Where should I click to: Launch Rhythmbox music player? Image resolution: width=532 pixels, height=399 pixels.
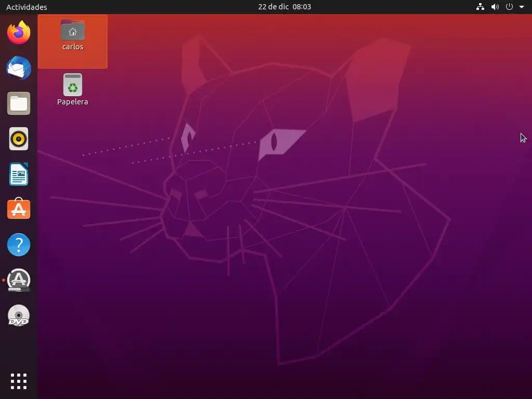tap(19, 139)
